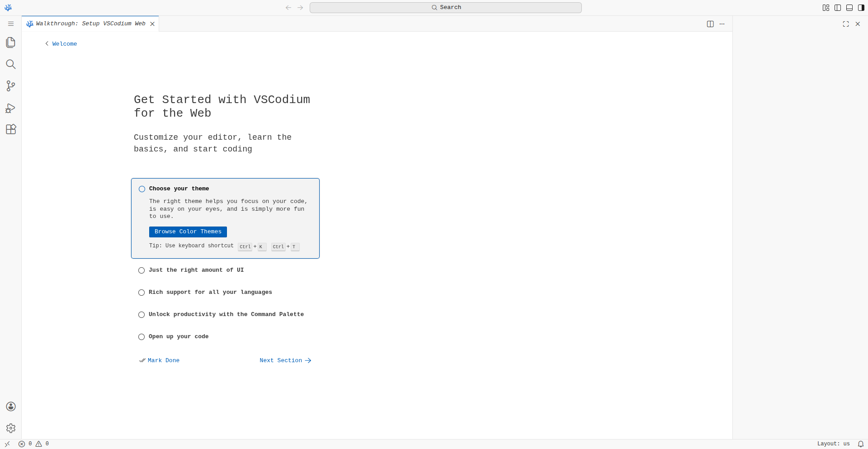Open the Search view in activity bar

point(11,64)
